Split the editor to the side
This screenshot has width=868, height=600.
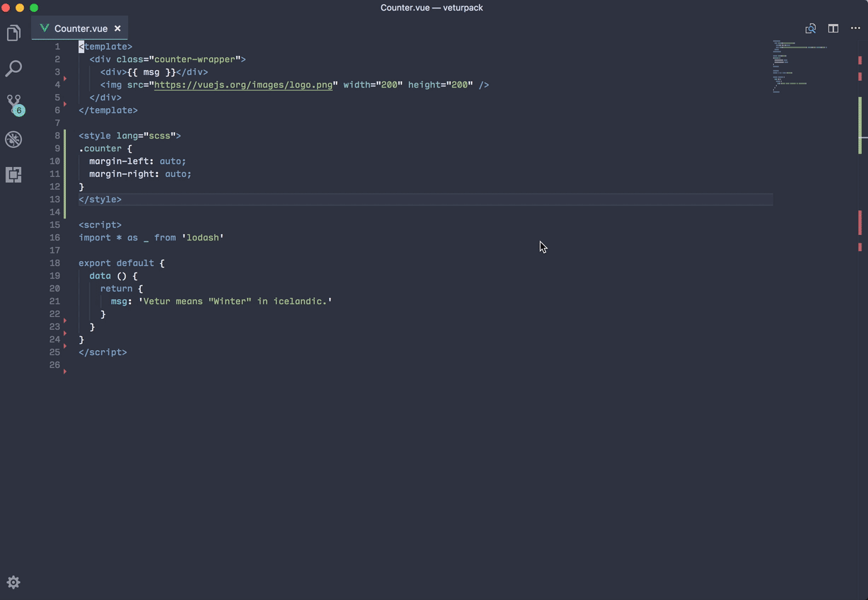coord(833,28)
